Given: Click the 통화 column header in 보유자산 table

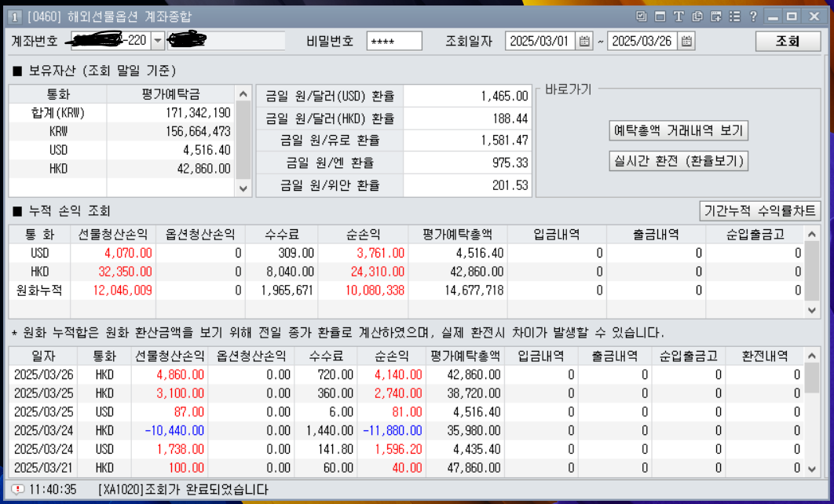Looking at the screenshot, I should (x=58, y=94).
